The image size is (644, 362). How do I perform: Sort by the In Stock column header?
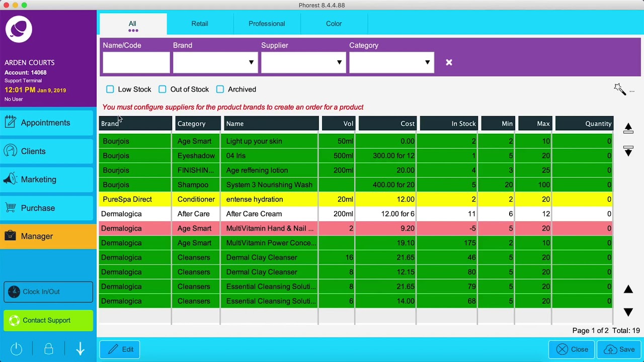449,124
